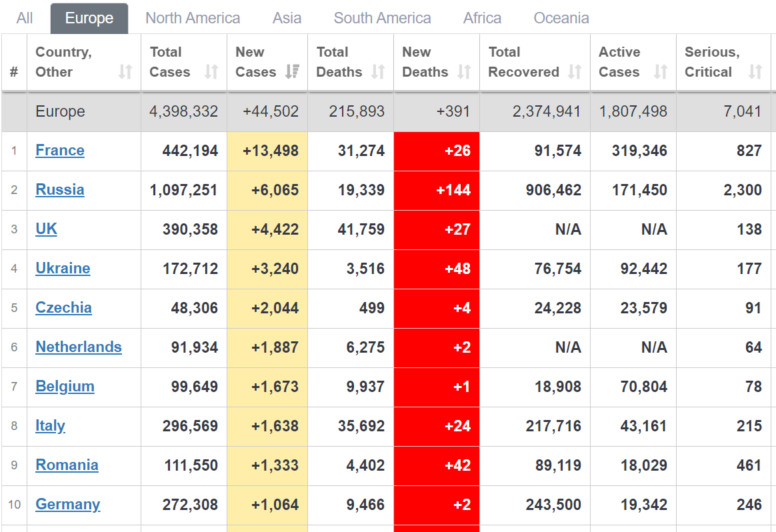This screenshot has height=532, width=776.
Task: Select the Africa tab
Action: (482, 18)
